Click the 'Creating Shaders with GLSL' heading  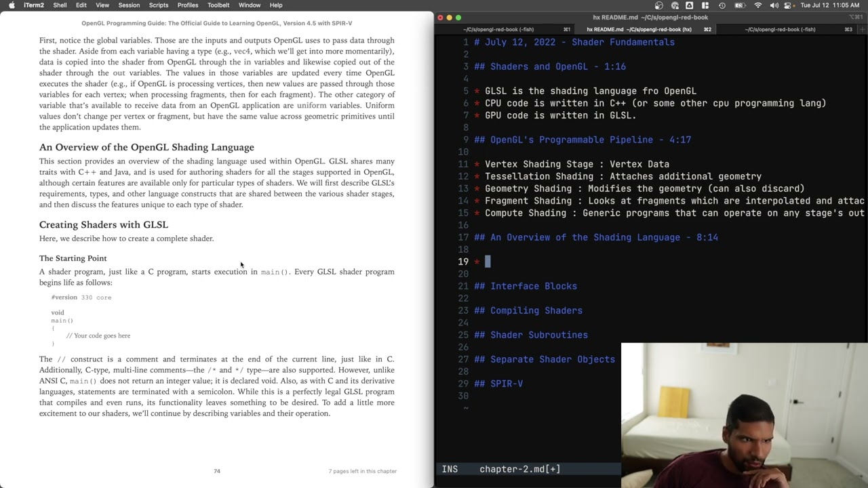pos(104,224)
